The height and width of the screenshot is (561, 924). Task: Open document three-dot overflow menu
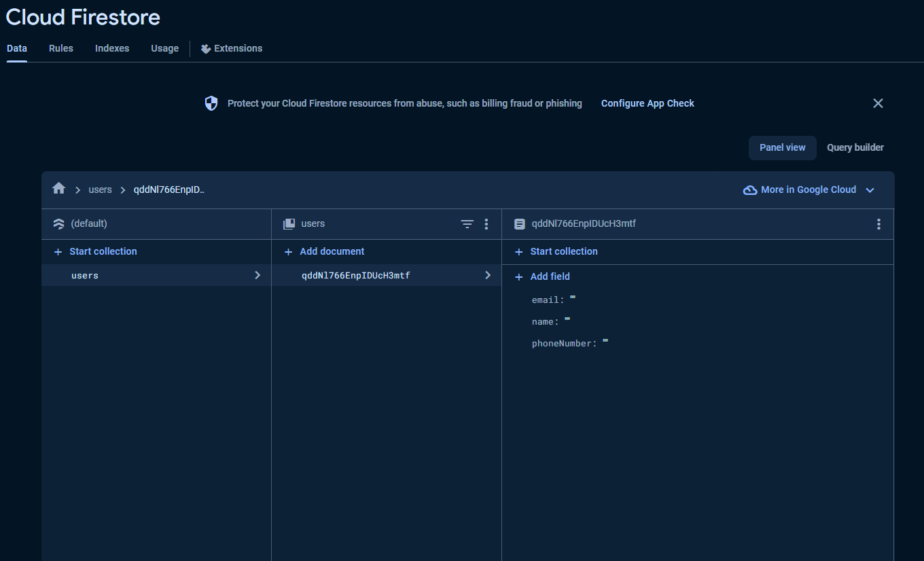[878, 224]
